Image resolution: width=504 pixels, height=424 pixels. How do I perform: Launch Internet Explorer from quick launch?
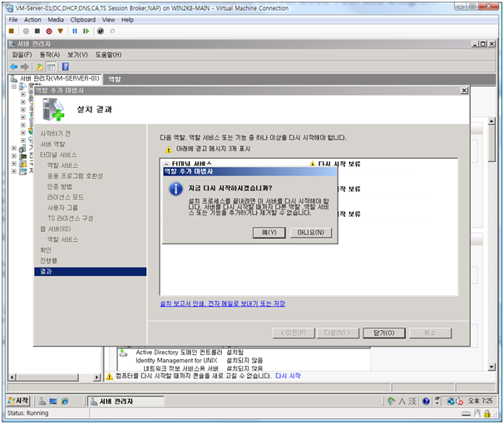coord(65,401)
